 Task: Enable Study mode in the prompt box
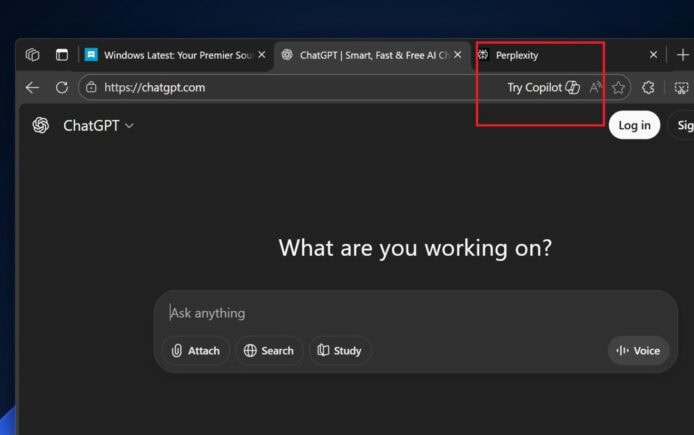pyautogui.click(x=339, y=351)
